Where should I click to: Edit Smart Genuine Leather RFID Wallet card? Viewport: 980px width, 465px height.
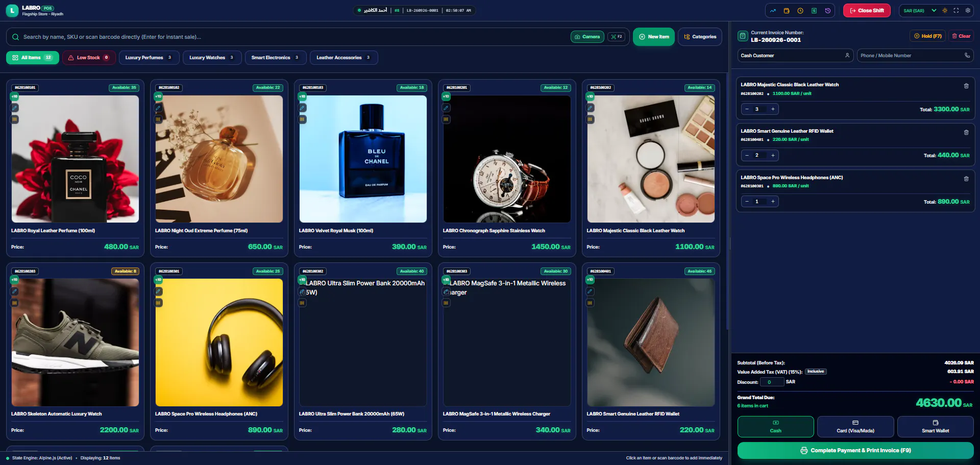(590, 291)
